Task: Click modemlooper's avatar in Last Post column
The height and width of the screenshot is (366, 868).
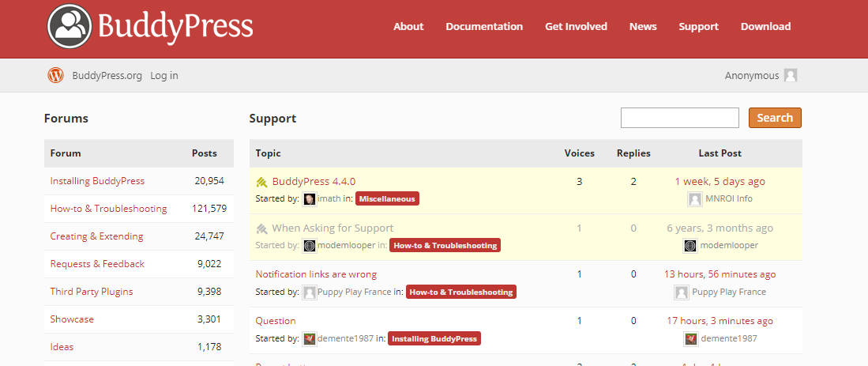Action: [690, 245]
